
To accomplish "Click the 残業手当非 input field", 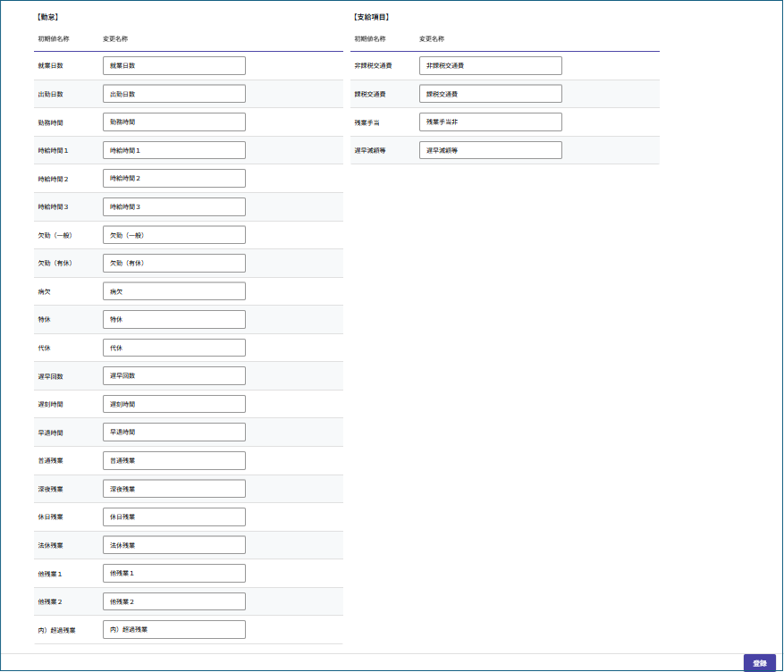I will click(x=490, y=122).
